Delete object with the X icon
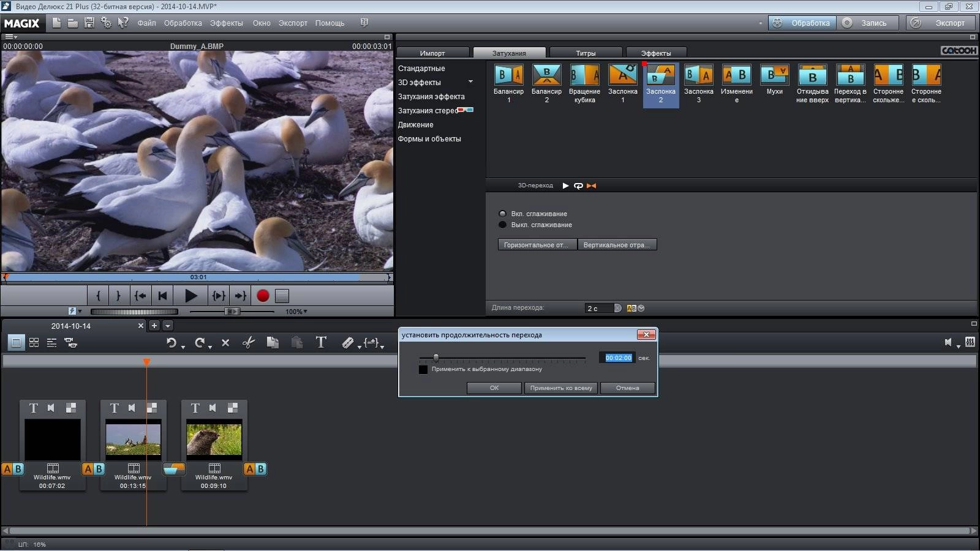 pyautogui.click(x=225, y=343)
